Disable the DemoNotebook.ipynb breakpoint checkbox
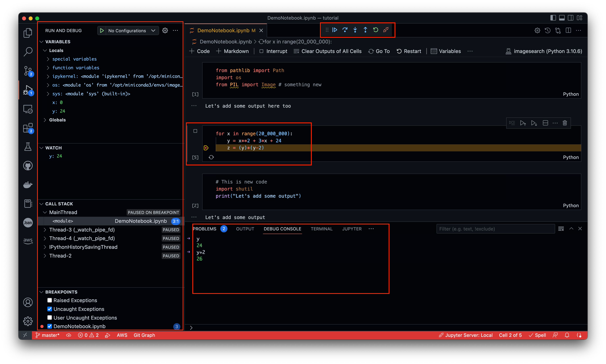Viewport: 606px width, 364px height. pos(50,326)
